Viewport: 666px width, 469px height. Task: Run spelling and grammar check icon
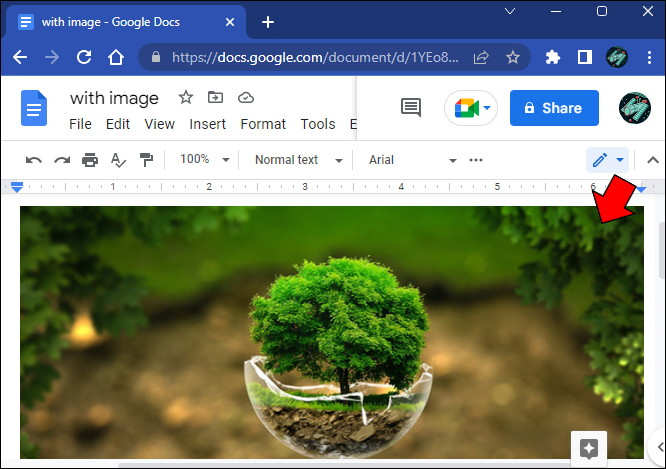[118, 160]
